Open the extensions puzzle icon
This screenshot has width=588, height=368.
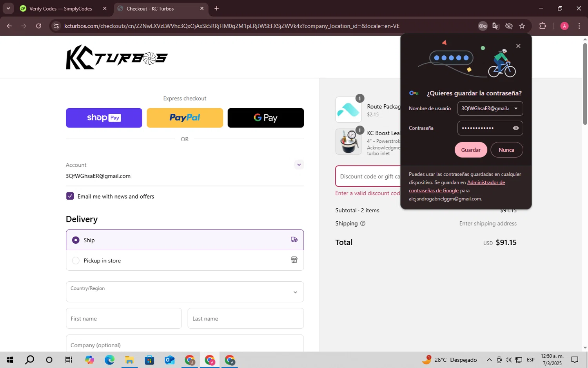point(543,26)
